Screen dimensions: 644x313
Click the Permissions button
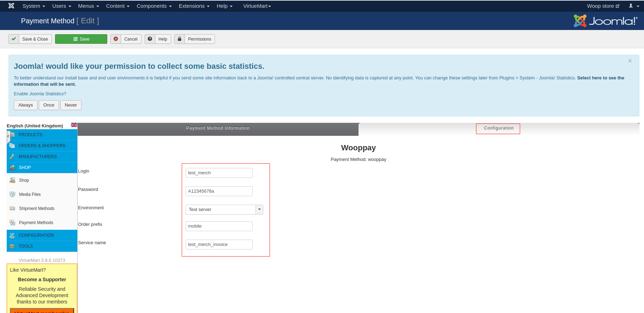pos(194,39)
